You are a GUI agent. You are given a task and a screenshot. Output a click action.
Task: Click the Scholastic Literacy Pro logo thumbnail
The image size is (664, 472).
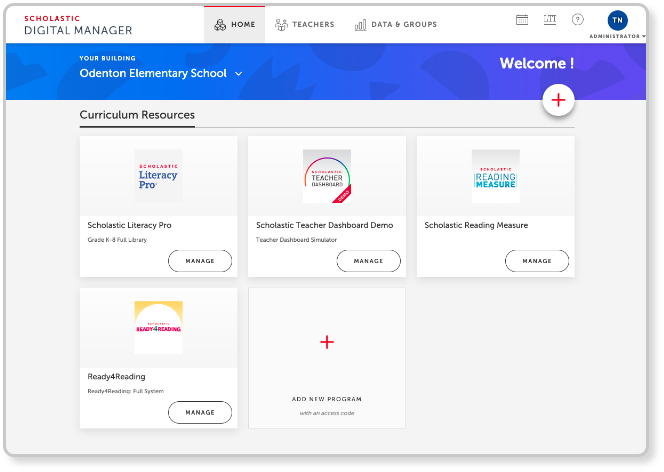pos(158,176)
